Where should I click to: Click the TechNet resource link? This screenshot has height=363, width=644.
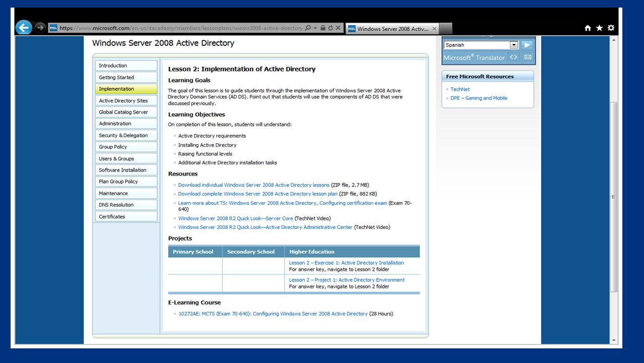point(460,89)
